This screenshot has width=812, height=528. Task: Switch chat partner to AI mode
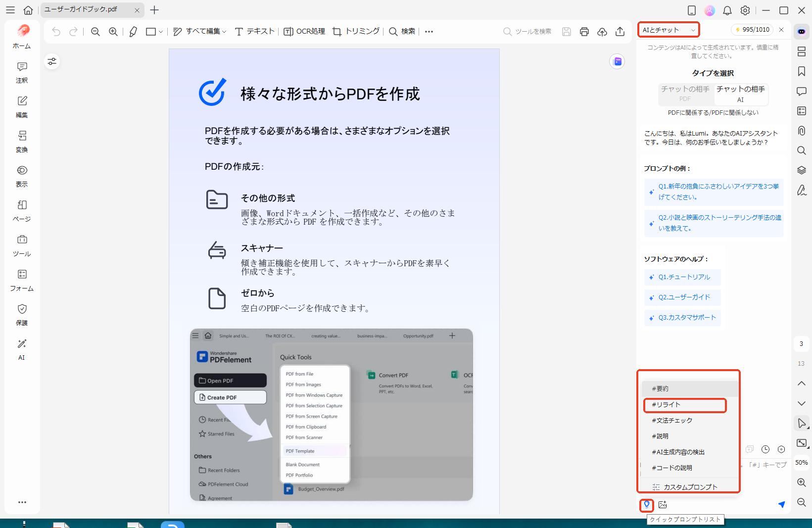(740, 94)
